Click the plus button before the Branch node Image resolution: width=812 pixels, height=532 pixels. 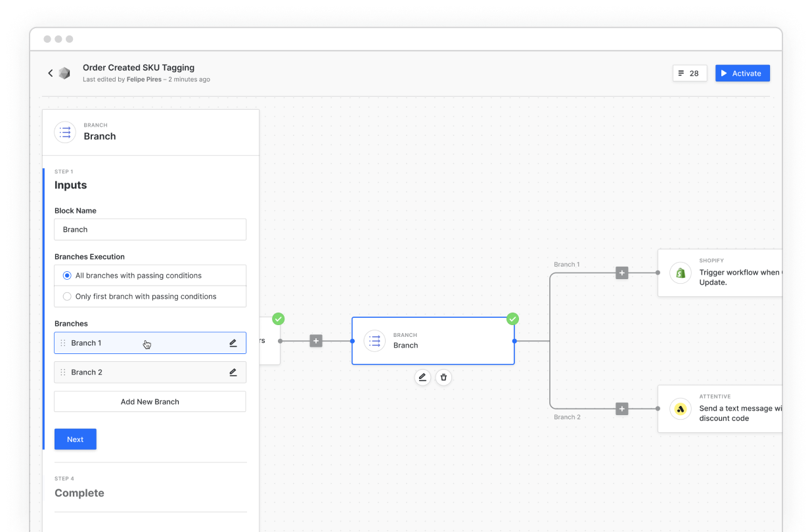tap(316, 341)
